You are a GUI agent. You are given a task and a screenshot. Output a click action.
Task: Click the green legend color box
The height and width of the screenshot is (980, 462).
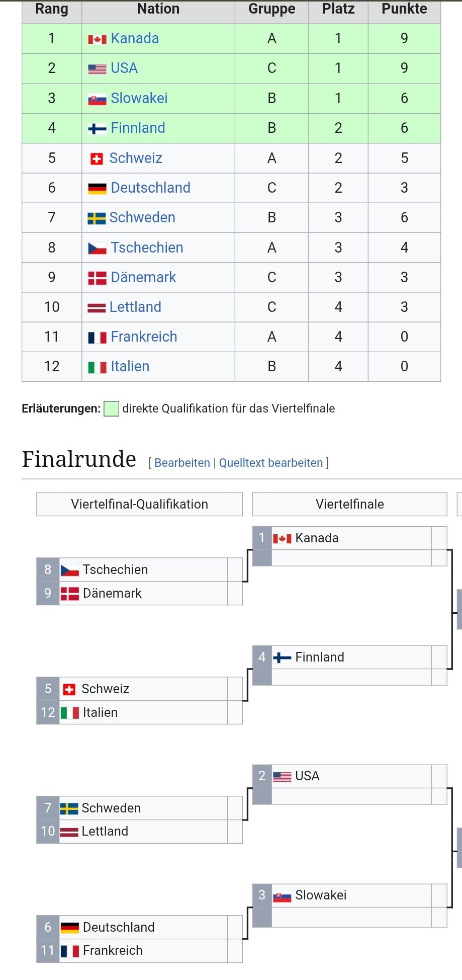(x=111, y=409)
